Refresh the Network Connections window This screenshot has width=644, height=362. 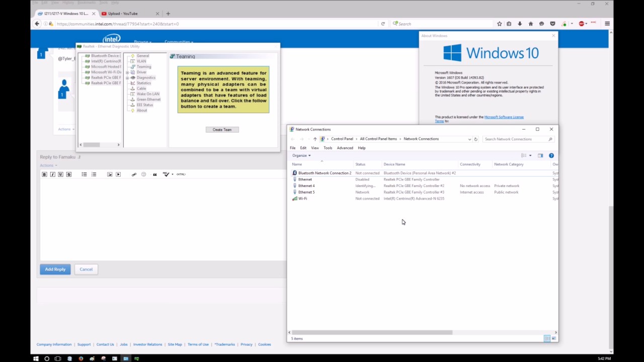(475, 139)
